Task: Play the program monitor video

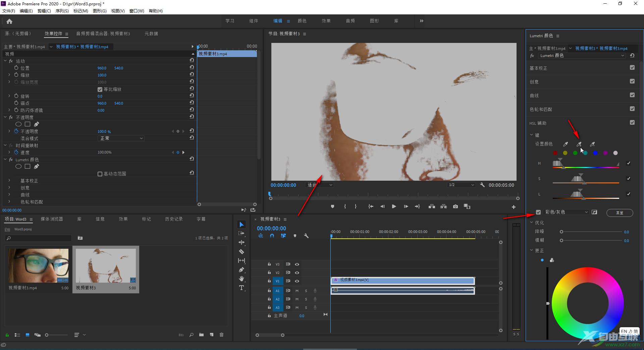Action: 394,207
